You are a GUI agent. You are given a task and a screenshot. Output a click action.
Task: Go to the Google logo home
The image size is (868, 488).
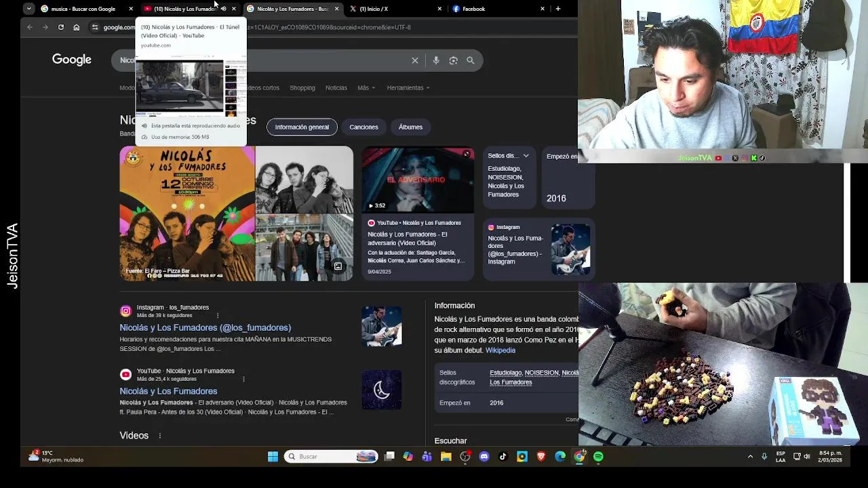point(72,60)
